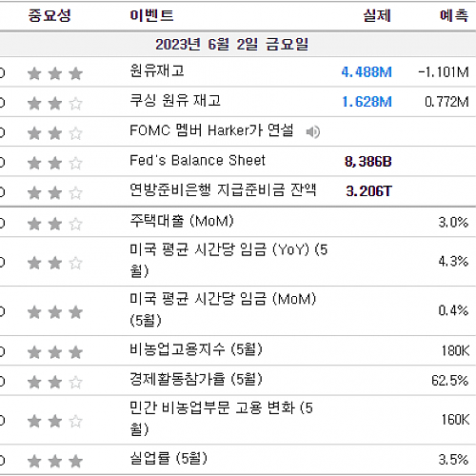Click star rating for 주택대출 (MoM)

[55, 224]
